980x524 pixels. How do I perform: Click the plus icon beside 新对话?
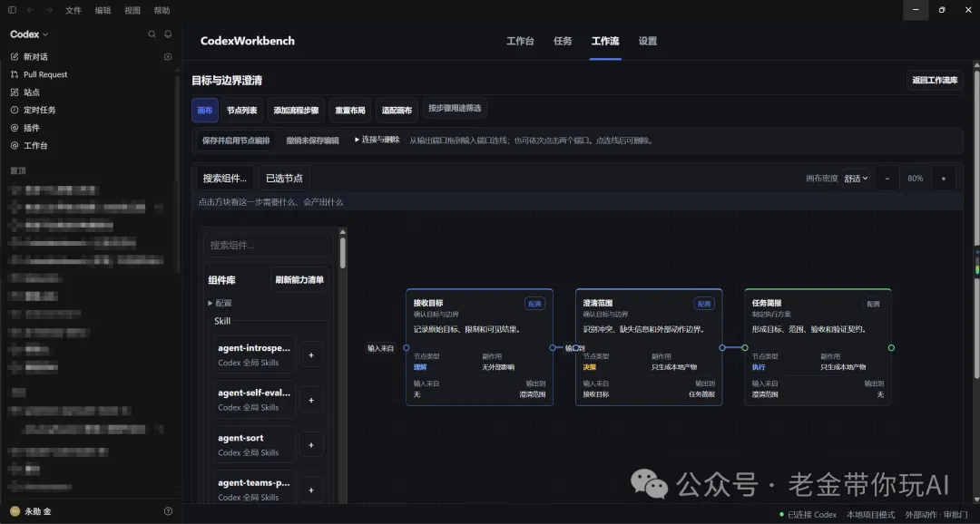tap(168, 57)
